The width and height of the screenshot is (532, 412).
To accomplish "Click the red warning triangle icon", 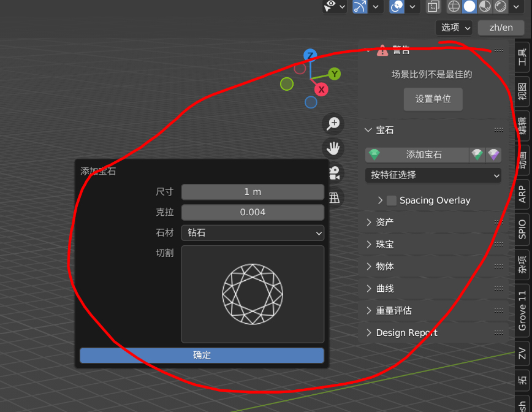I will click(x=382, y=50).
